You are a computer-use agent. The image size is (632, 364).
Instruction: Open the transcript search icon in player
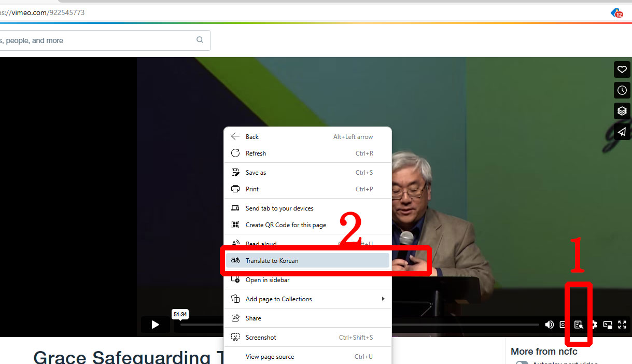click(579, 325)
